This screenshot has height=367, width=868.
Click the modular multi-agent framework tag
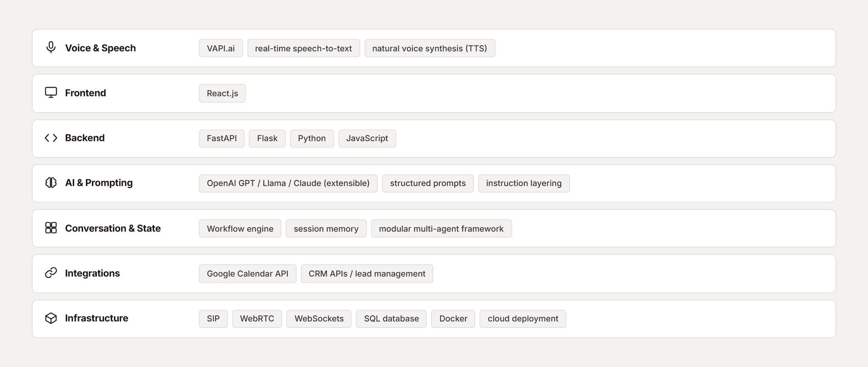pos(441,229)
